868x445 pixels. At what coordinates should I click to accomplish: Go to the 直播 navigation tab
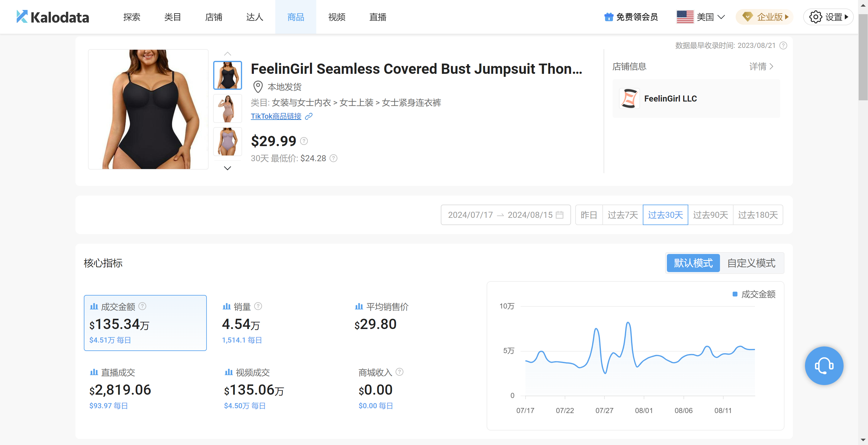(x=377, y=17)
